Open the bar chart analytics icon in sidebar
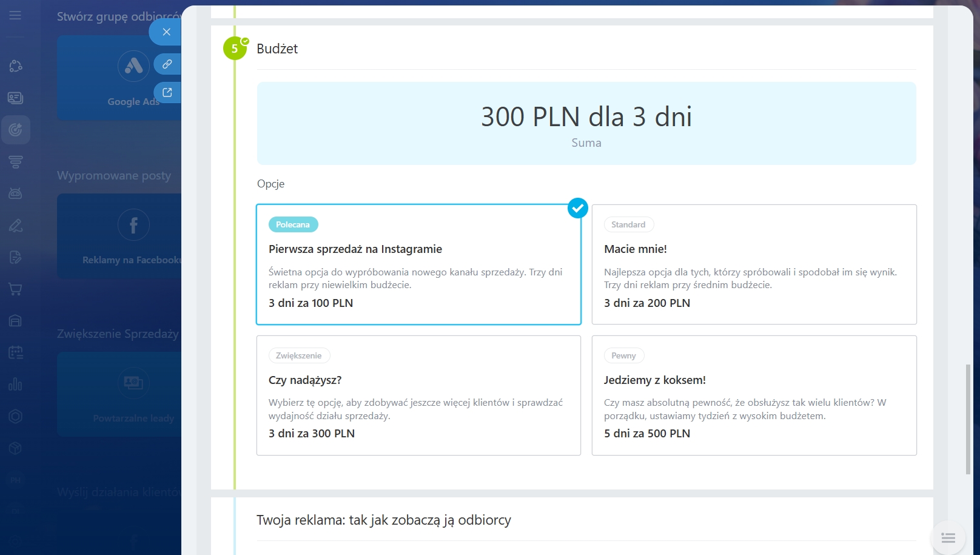 15,385
